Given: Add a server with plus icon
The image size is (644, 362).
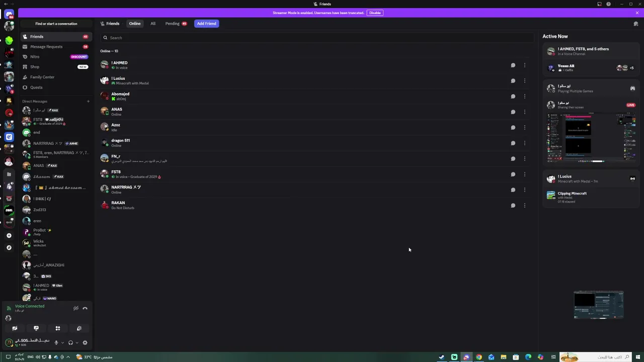Looking at the screenshot, I should [x=9, y=235].
